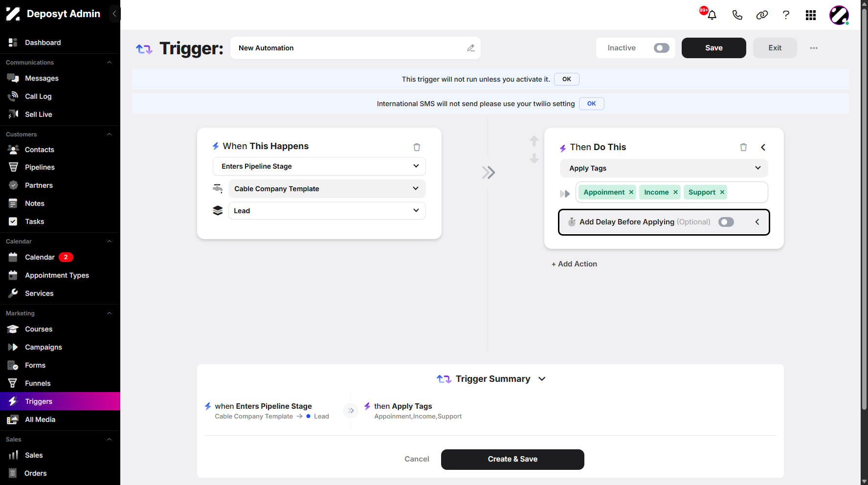Open the Cable Company Template dropdown
The width and height of the screenshot is (868, 485).
[327, 189]
